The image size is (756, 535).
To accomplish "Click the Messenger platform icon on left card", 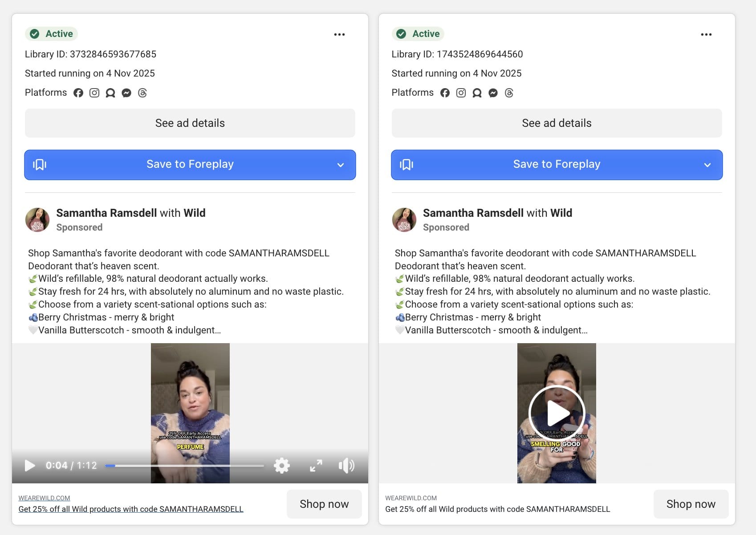I will pos(126,93).
